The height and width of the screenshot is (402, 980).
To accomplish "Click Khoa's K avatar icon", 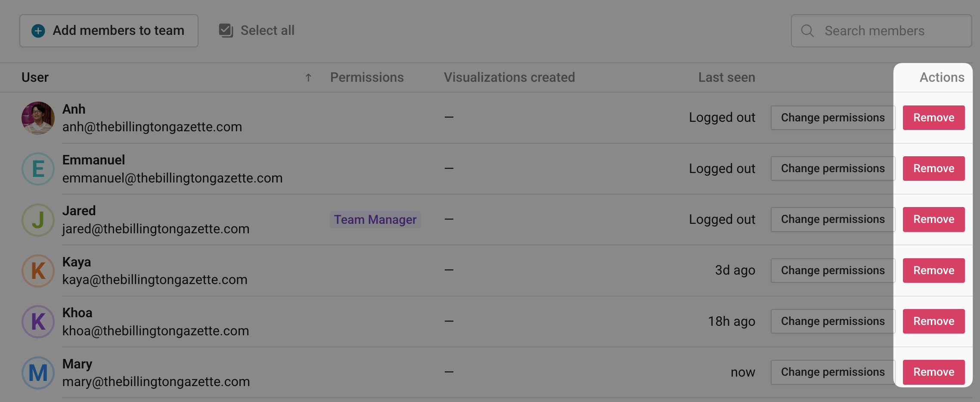I will [x=38, y=322].
